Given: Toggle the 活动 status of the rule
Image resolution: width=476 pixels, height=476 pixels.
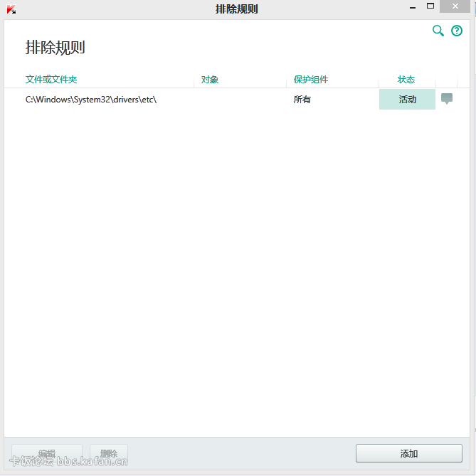Looking at the screenshot, I should point(407,100).
